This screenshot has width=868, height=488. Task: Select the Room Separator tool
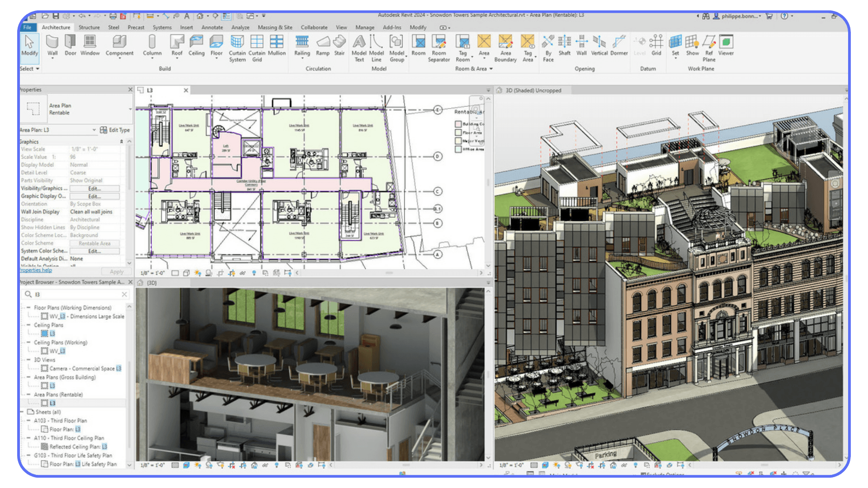click(439, 47)
